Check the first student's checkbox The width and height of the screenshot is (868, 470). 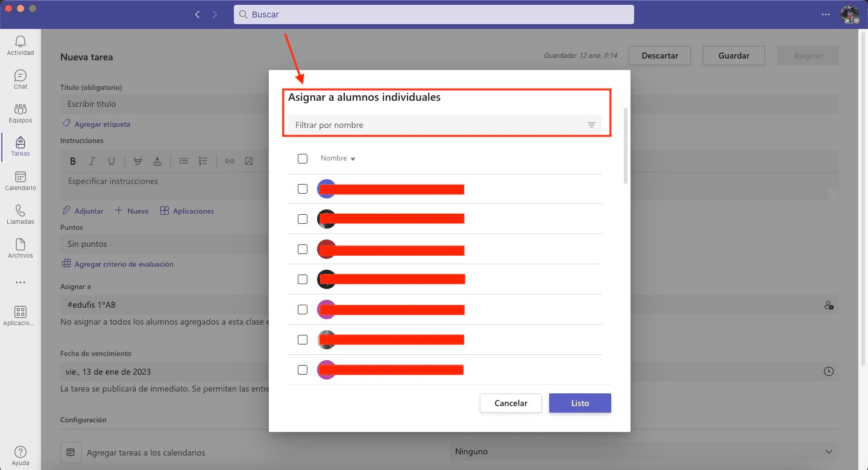coord(303,189)
